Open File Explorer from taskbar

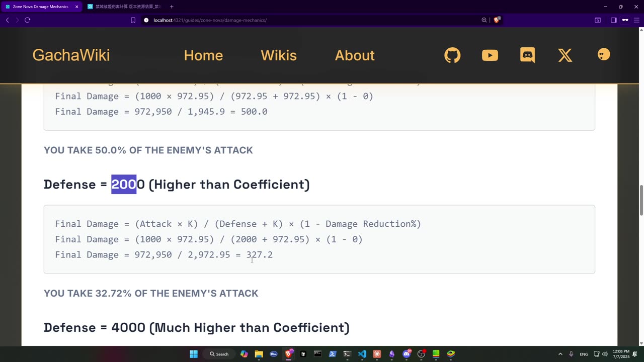pyautogui.click(x=259, y=354)
